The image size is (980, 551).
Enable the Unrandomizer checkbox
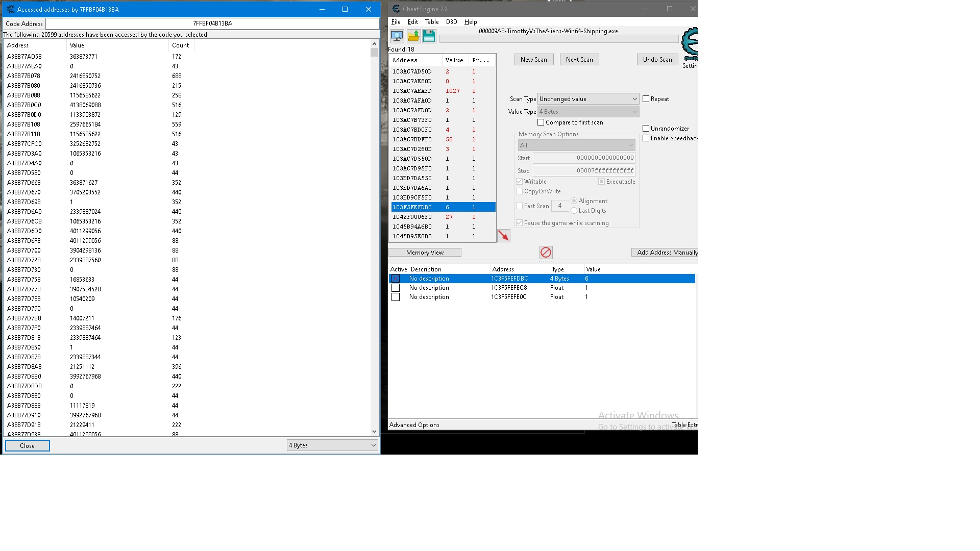point(646,129)
